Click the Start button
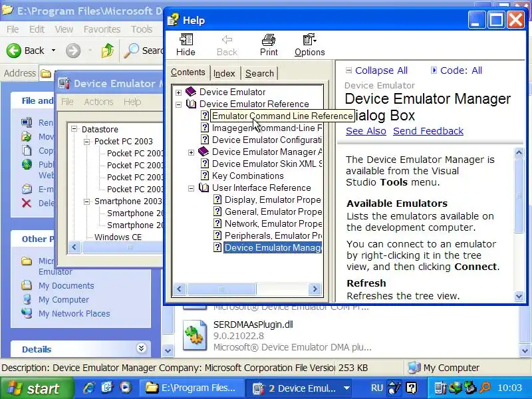This screenshot has width=532, height=399. point(37,388)
